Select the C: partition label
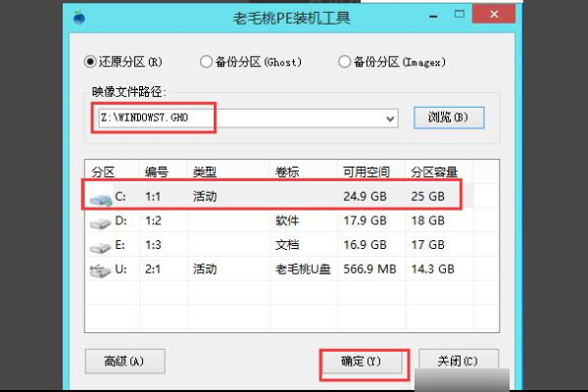This screenshot has width=588, height=392. pyautogui.click(x=121, y=196)
